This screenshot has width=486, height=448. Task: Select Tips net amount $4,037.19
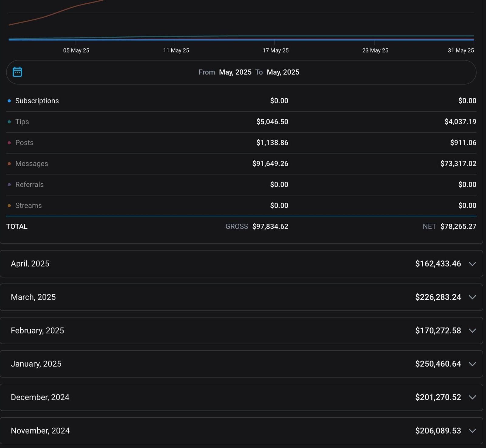pyautogui.click(x=460, y=122)
